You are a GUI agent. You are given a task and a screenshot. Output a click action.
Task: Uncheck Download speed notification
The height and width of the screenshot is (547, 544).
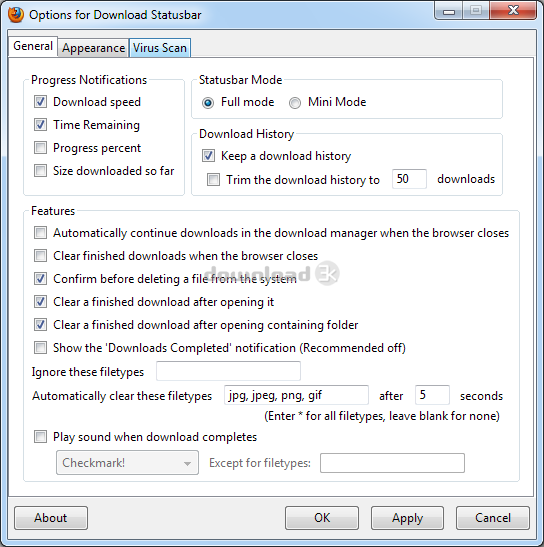(40, 102)
